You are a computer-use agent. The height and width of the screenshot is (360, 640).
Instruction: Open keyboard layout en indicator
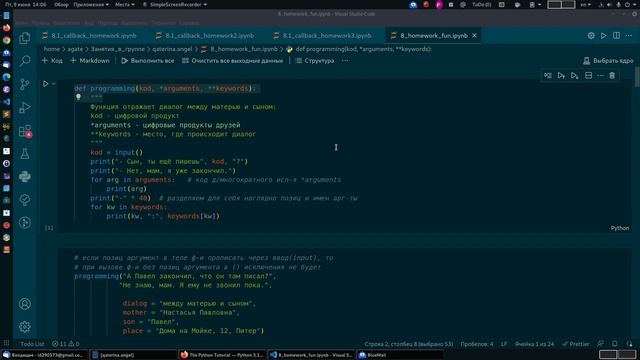pos(585,4)
